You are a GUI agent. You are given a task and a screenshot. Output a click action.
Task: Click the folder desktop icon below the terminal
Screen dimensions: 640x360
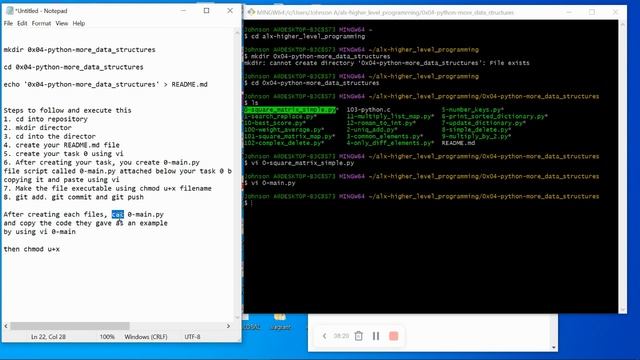click(280, 322)
